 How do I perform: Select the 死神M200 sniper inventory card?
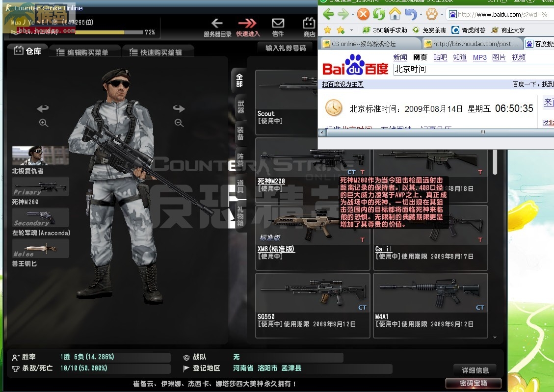(313, 170)
